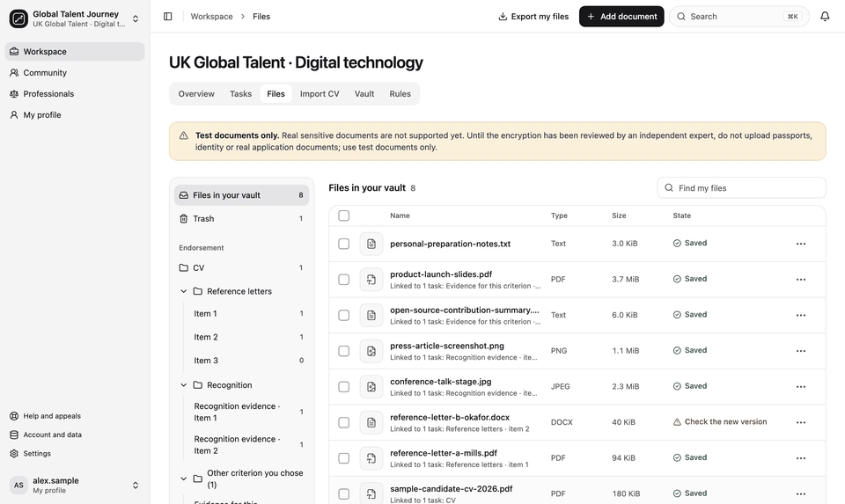This screenshot has height=504, width=845.
Task: Go to Workspace breadcrumb link
Action: coord(211,17)
